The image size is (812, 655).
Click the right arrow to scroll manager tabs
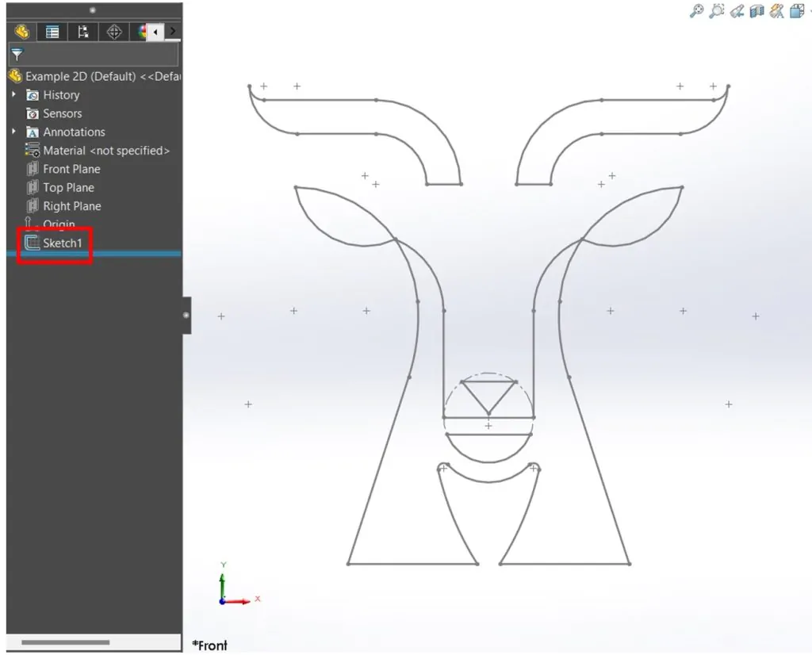click(x=173, y=32)
